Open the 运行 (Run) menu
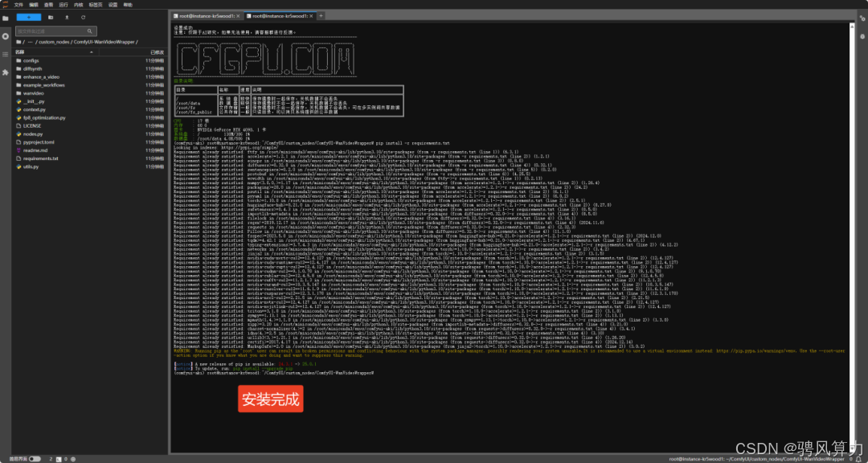Image resolution: width=868 pixels, height=463 pixels. pos(63,5)
